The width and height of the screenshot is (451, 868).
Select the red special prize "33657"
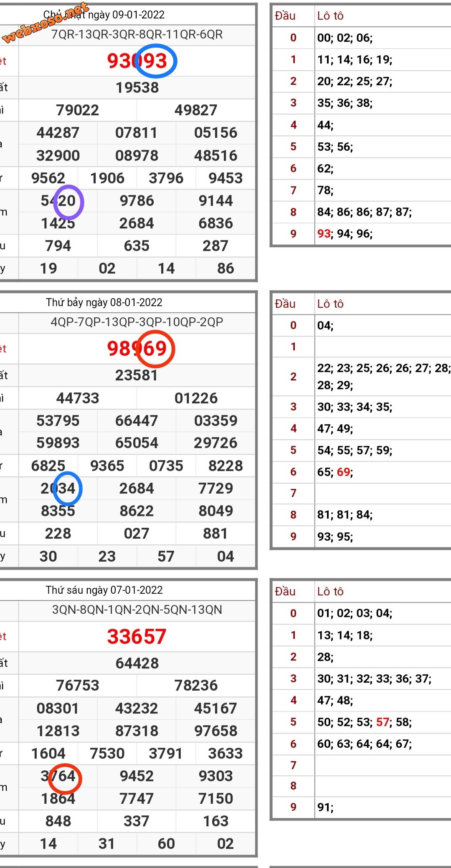click(x=137, y=637)
